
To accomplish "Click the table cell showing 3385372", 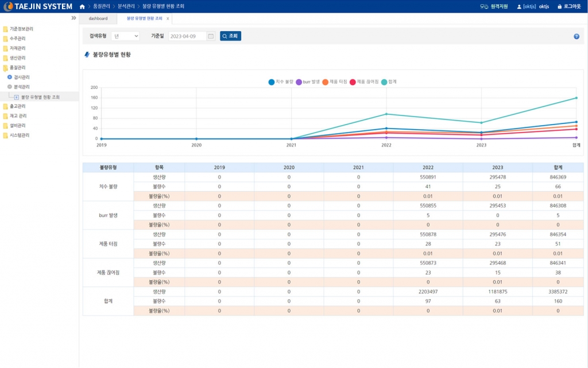I will click(x=558, y=292).
